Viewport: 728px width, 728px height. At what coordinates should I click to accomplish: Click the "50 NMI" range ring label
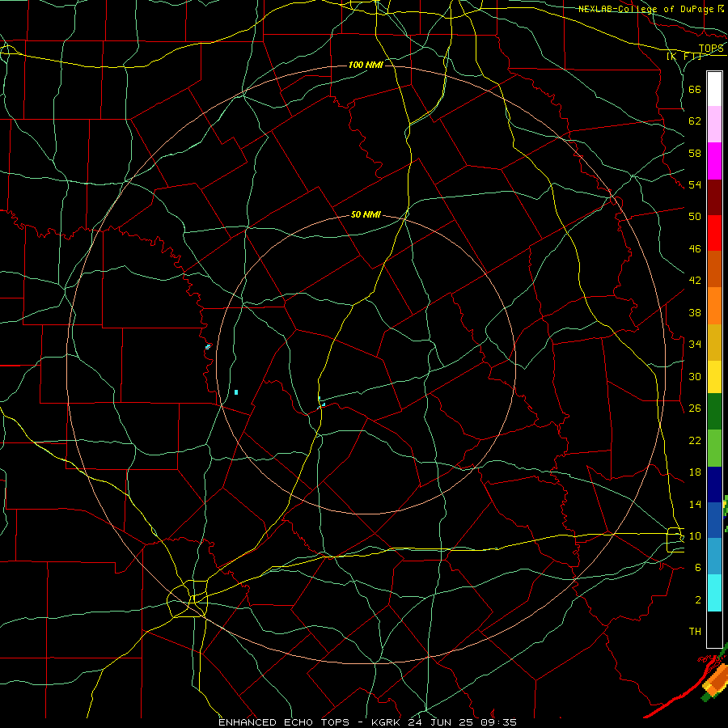pos(366,214)
